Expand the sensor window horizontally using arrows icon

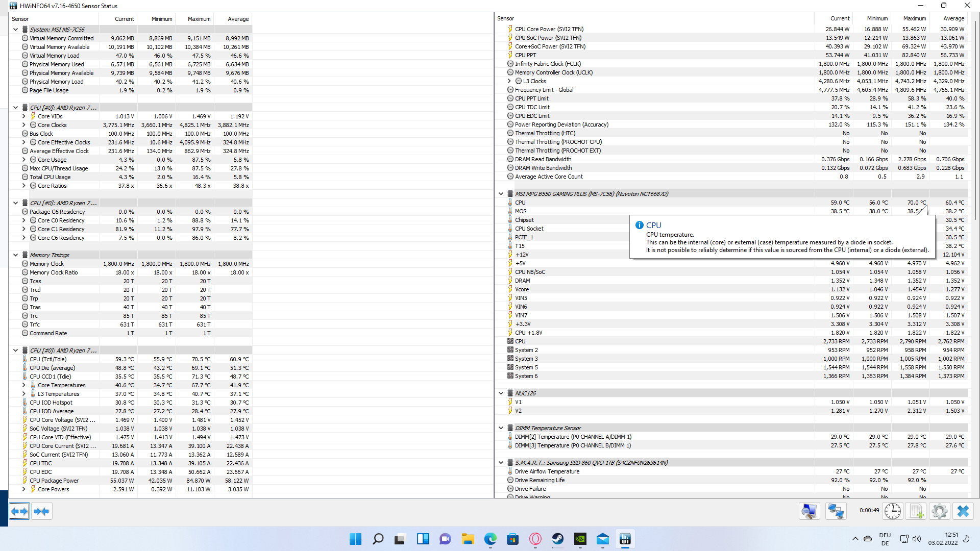click(19, 511)
